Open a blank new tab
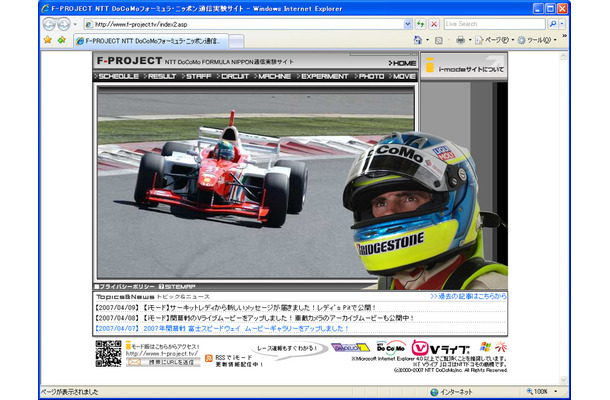 coord(236,41)
